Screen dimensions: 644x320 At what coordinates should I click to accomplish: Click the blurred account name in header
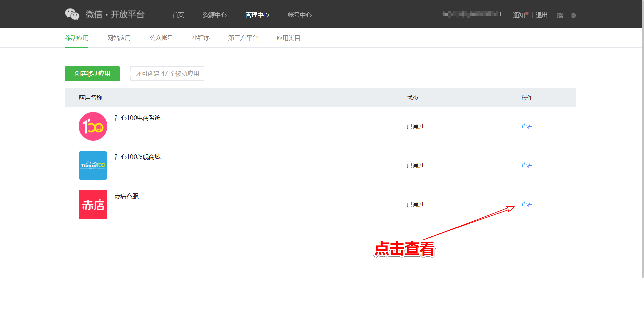474,14
